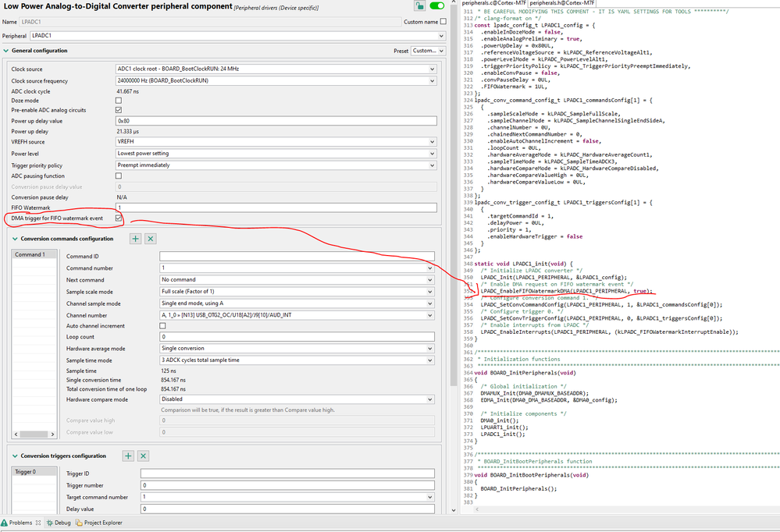Viewport: 780px width, 532px height.
Task: Add a new conversion trigger
Action: click(x=128, y=456)
